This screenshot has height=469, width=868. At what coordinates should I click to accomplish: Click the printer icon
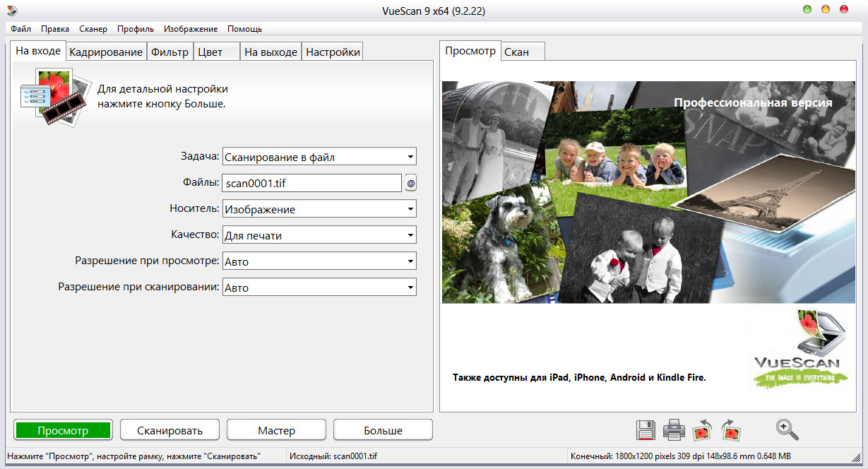click(x=674, y=429)
